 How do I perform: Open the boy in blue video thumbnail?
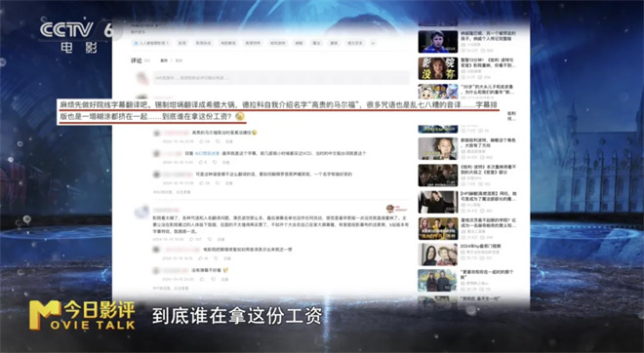point(438,42)
